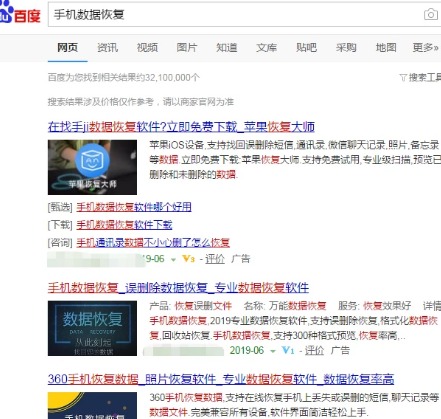Click the 数据恢复 dark blue thumbnail

click(x=92, y=328)
